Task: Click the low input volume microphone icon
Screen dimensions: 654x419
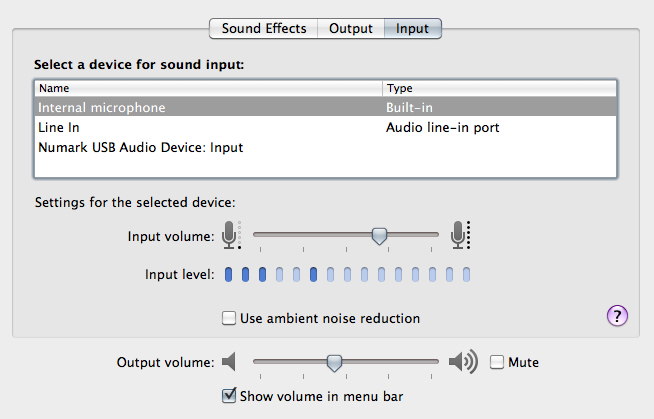Action: pyautogui.click(x=231, y=235)
